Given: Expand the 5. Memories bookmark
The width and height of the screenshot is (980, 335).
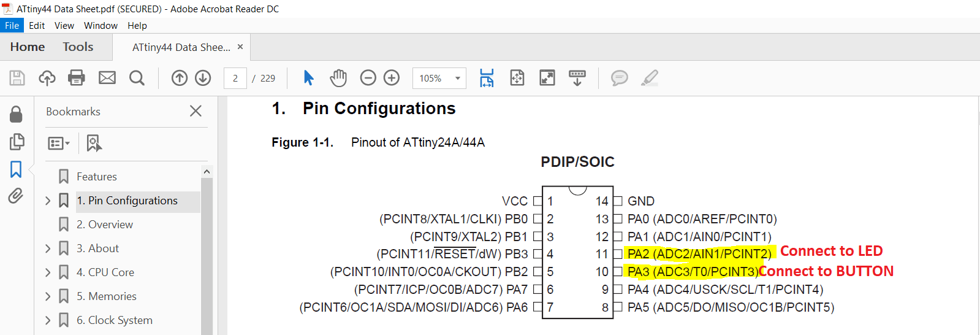Looking at the screenshot, I should pos(48,296).
